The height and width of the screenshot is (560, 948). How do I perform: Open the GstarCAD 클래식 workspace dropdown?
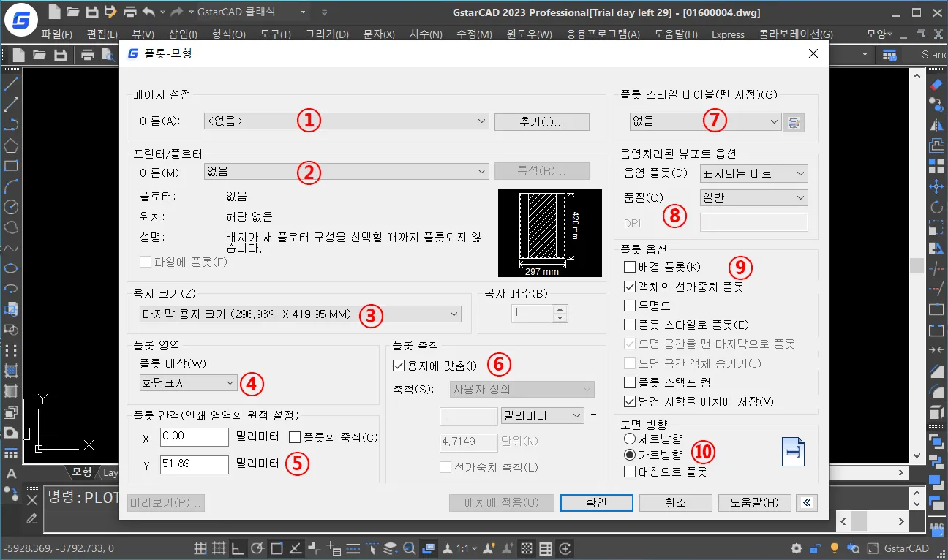click(x=252, y=12)
